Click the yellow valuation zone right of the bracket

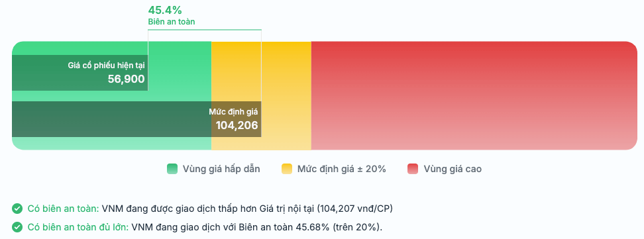(286, 95)
